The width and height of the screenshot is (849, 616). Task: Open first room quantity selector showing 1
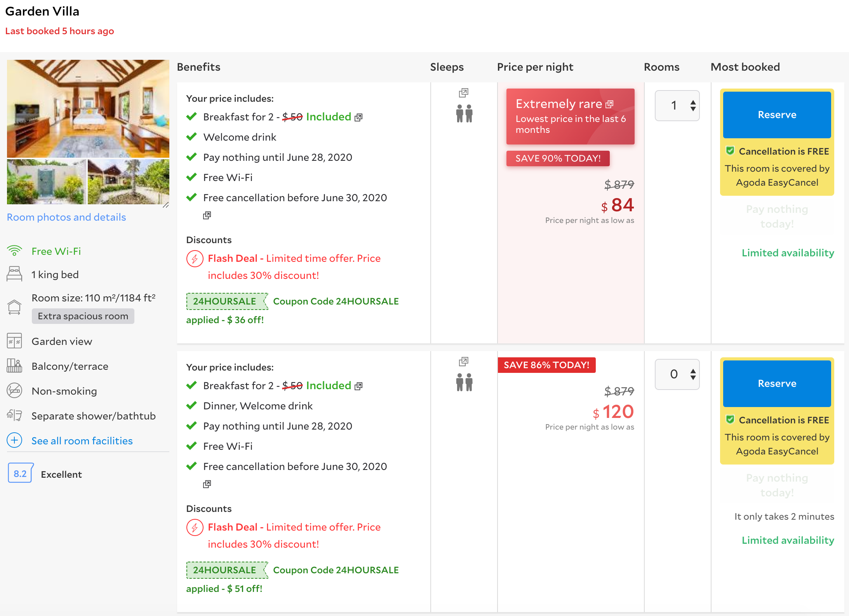click(677, 106)
